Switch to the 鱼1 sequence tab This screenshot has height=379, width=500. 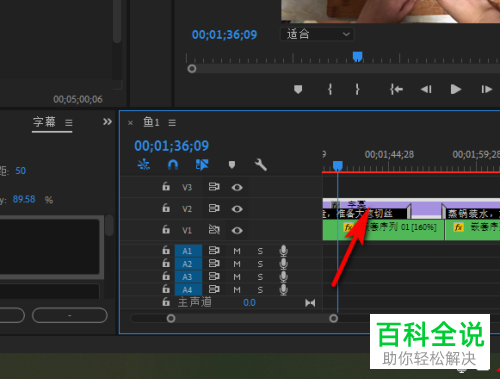pos(151,122)
